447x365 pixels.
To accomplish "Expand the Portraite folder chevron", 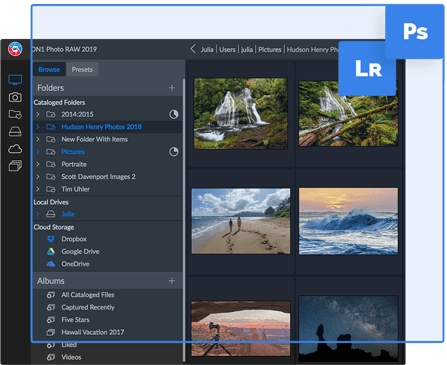I will (38, 164).
